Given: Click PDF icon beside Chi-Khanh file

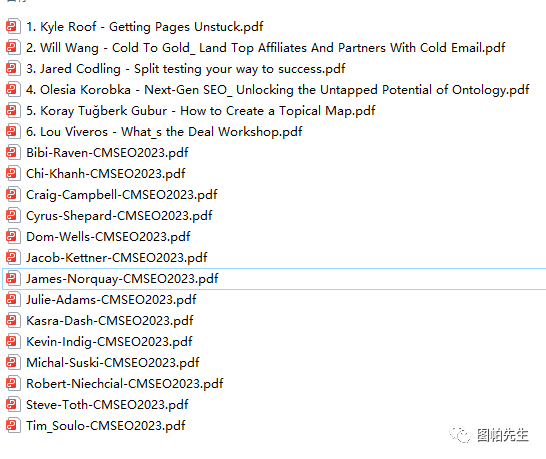Looking at the screenshot, I should tap(13, 173).
